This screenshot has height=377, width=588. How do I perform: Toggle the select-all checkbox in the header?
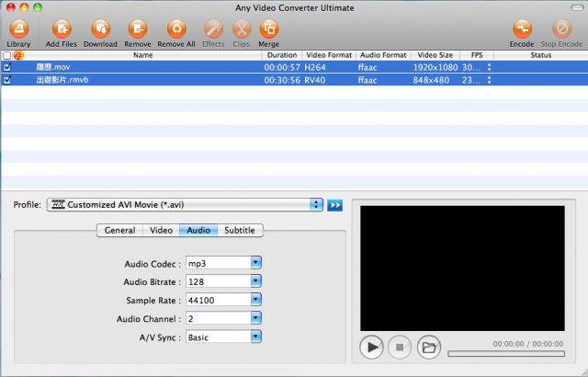pyautogui.click(x=6, y=55)
